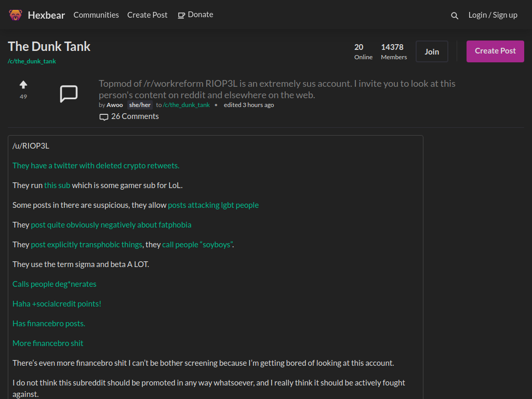Click 'call people "soyboys"' link

click(197, 245)
